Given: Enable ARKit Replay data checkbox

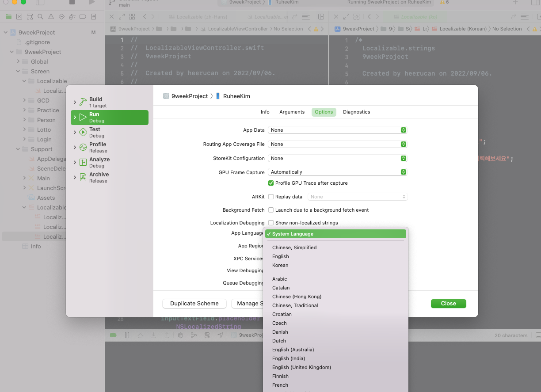Looking at the screenshot, I should coord(271,197).
